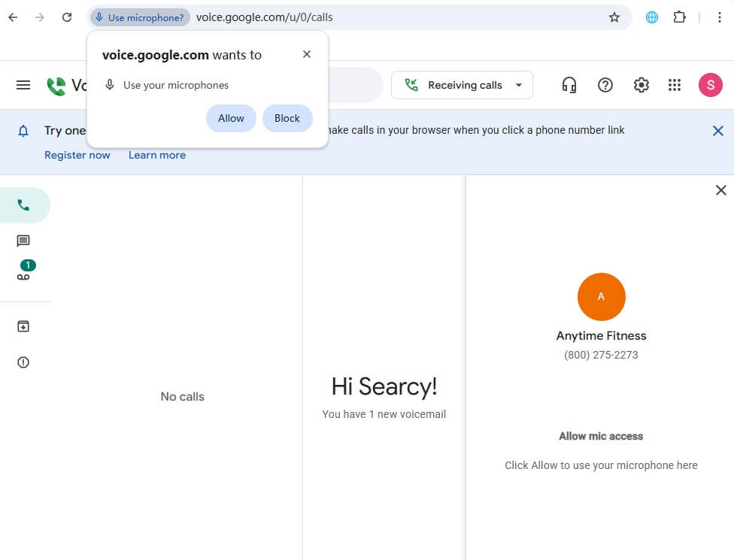Viewport: 734px width, 560px height.
Task: Allow microphone access for voice.google.com
Action: pyautogui.click(x=231, y=118)
